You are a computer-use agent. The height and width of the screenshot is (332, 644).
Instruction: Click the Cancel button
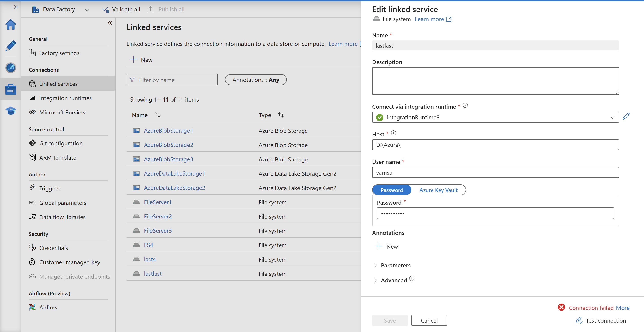click(429, 320)
